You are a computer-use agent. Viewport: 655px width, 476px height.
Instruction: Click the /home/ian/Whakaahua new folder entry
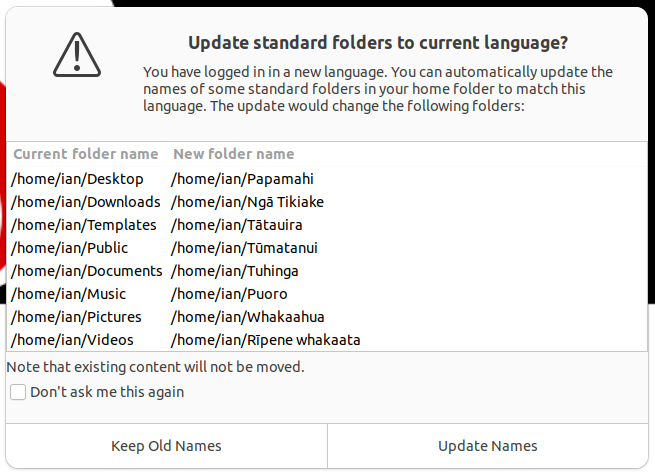tap(248, 317)
